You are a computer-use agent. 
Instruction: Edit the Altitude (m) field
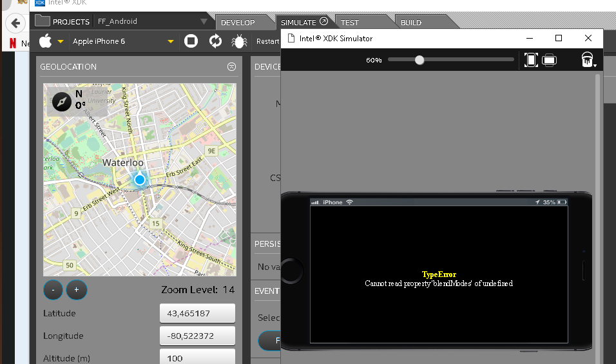(197, 356)
